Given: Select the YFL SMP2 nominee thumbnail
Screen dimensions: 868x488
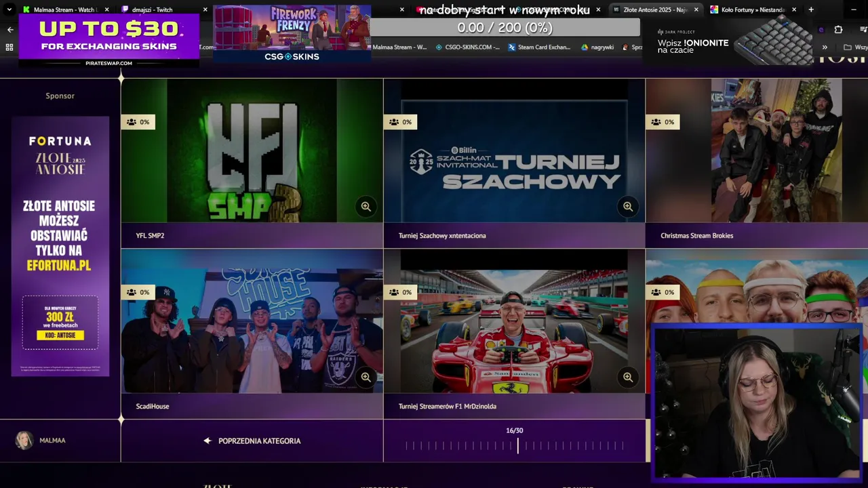Looking at the screenshot, I should point(252,150).
